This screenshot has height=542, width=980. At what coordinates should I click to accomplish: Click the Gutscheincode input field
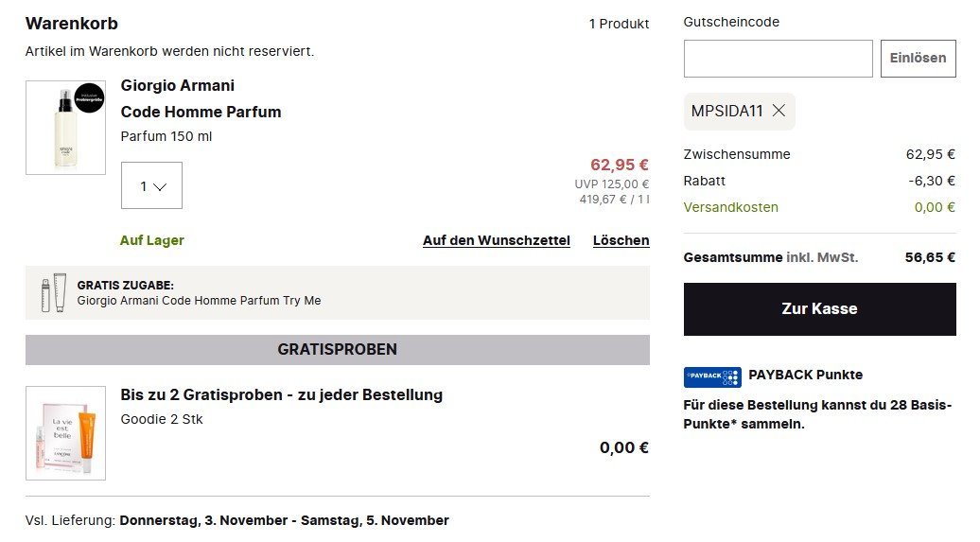(778, 59)
